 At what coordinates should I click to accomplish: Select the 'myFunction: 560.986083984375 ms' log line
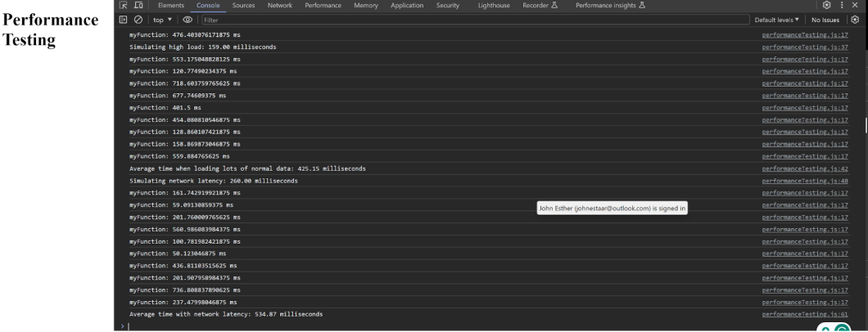(x=185, y=229)
